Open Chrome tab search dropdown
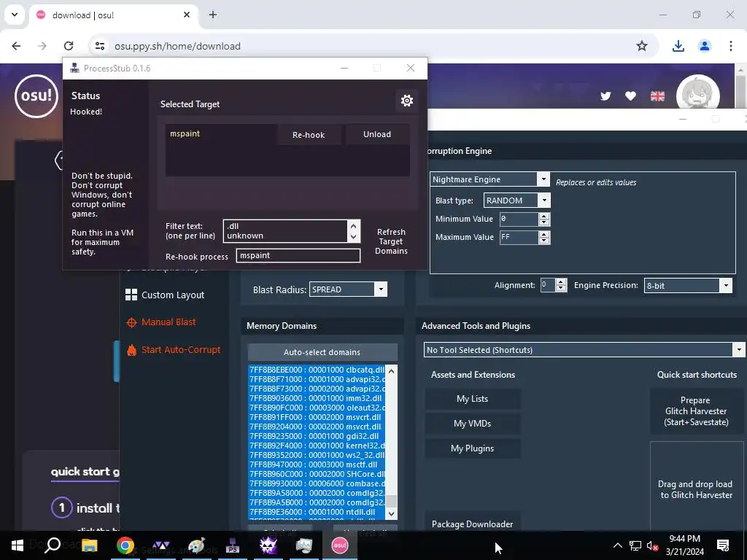 pos(15,15)
